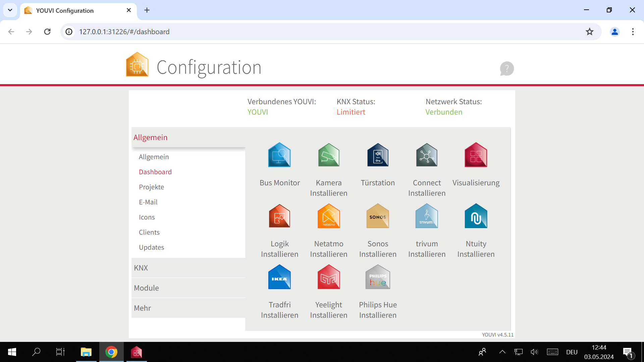
Task: Click the Visualisierung label
Action: [x=476, y=183]
